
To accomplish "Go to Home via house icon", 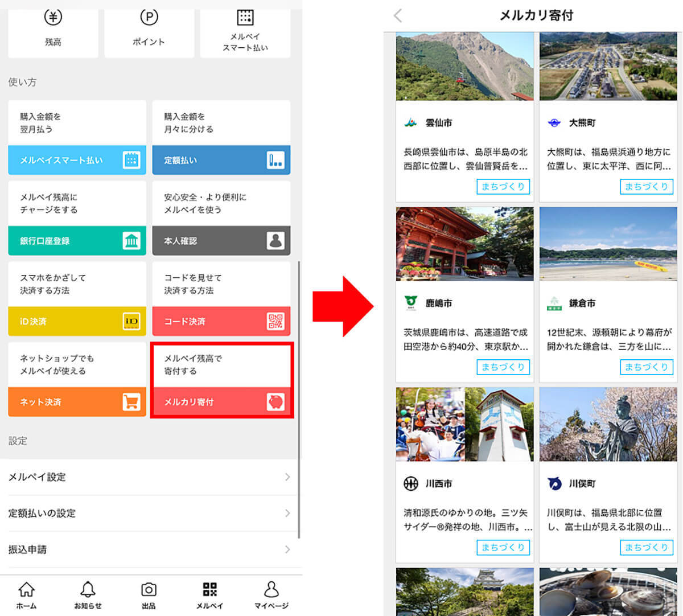I will pos(27,589).
